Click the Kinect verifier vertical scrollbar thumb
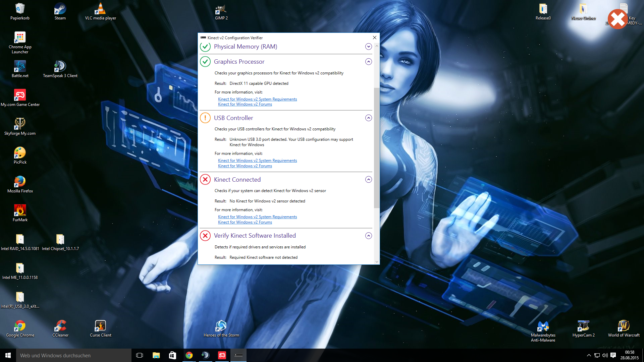This screenshot has height=362, width=644. 377,147
